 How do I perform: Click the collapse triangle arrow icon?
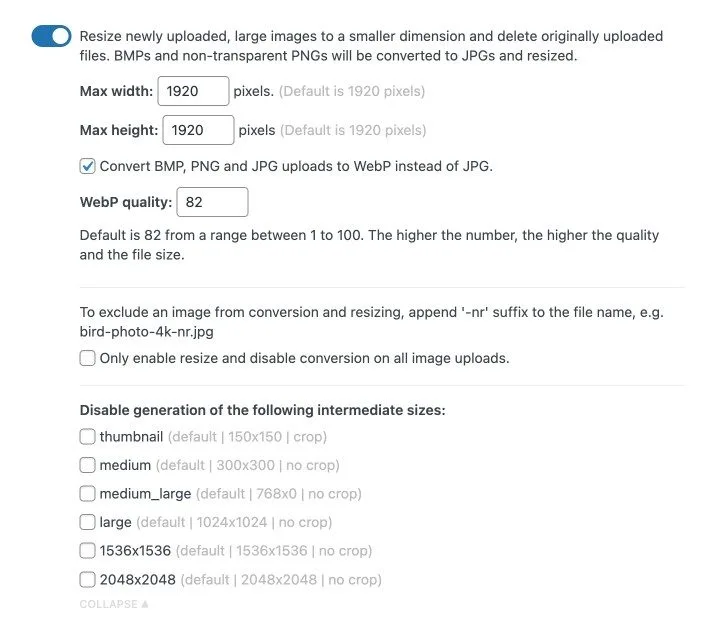(145, 604)
